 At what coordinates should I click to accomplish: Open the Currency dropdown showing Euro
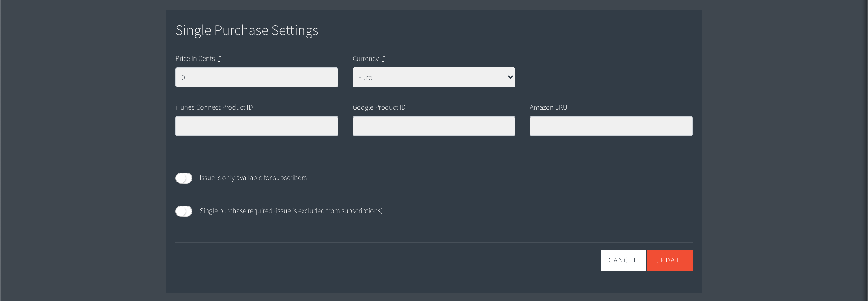tap(434, 77)
